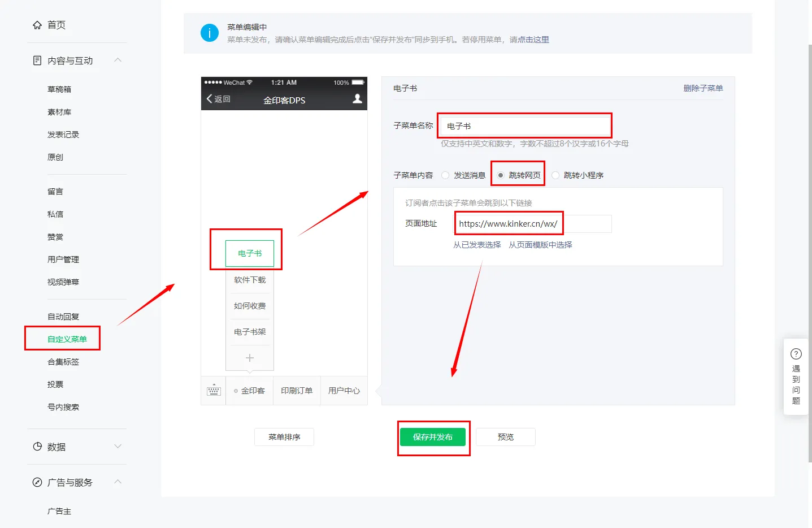Select the 如何收费 submenu item
Image resolution: width=812 pixels, height=528 pixels.
point(250,306)
